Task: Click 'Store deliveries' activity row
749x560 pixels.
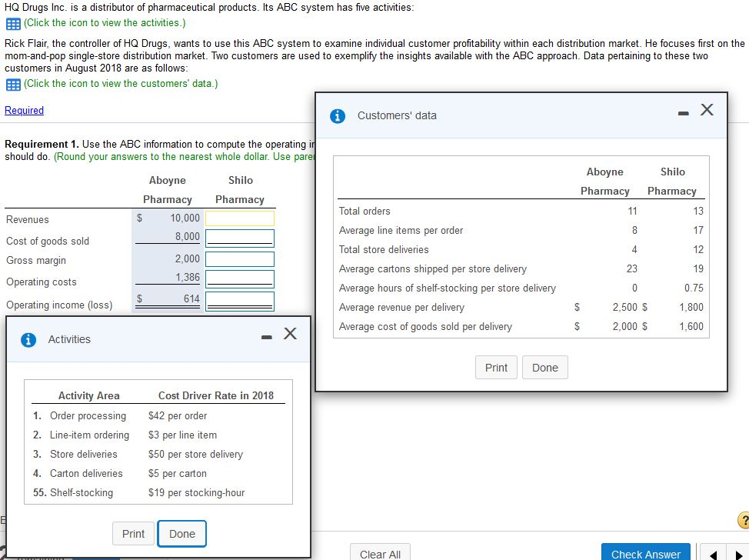Action: coord(84,455)
